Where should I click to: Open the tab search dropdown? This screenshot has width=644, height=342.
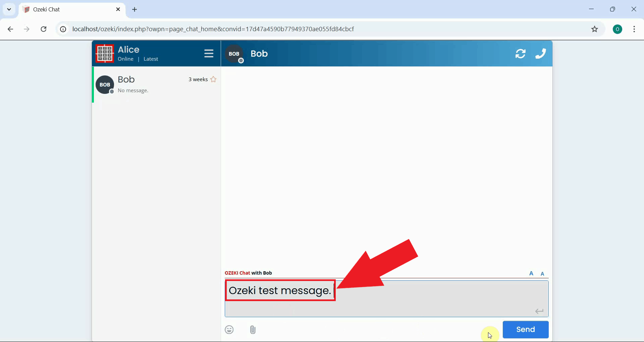click(x=9, y=9)
